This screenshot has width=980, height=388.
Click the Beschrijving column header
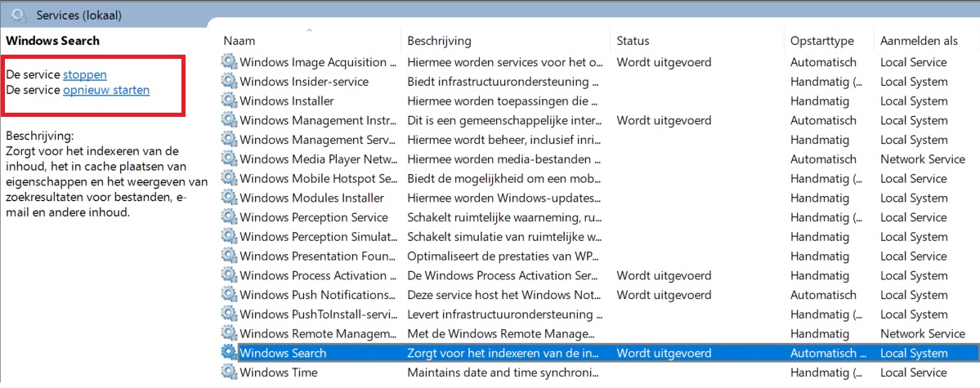pos(439,41)
